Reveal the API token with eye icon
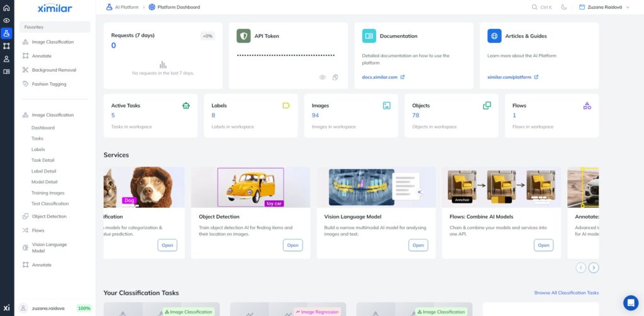The image size is (644, 316). pyautogui.click(x=323, y=77)
